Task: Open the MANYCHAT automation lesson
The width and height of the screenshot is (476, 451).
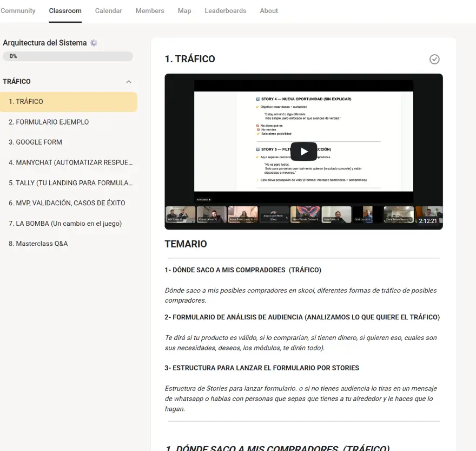Action: tap(70, 162)
